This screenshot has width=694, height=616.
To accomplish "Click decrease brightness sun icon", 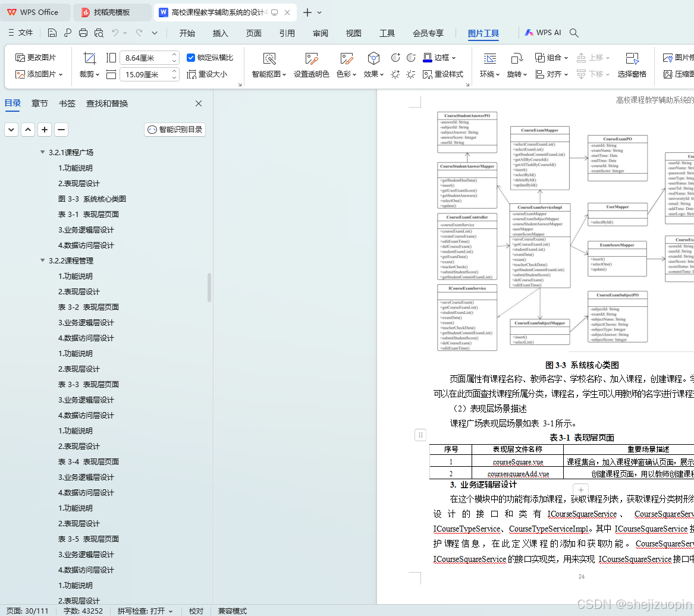I will [x=411, y=74].
